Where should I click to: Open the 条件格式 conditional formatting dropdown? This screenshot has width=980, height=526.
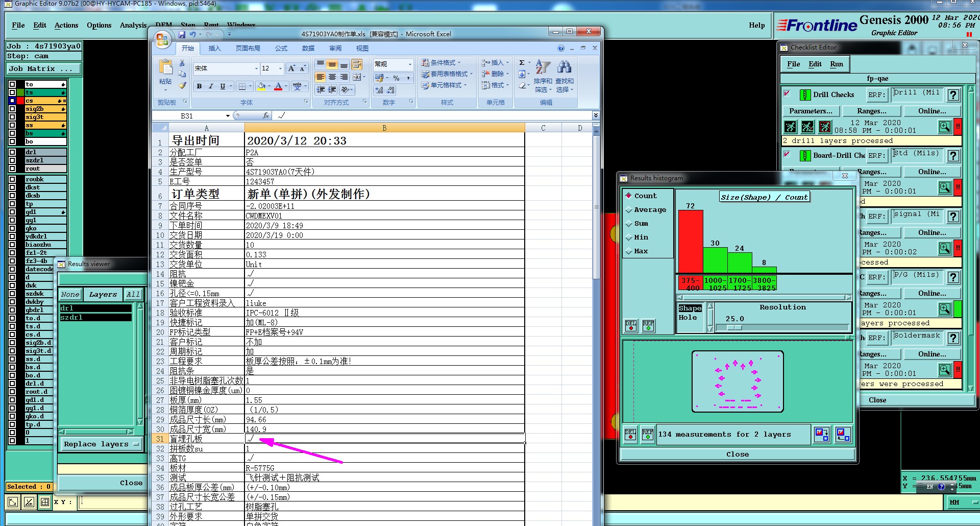[x=440, y=63]
